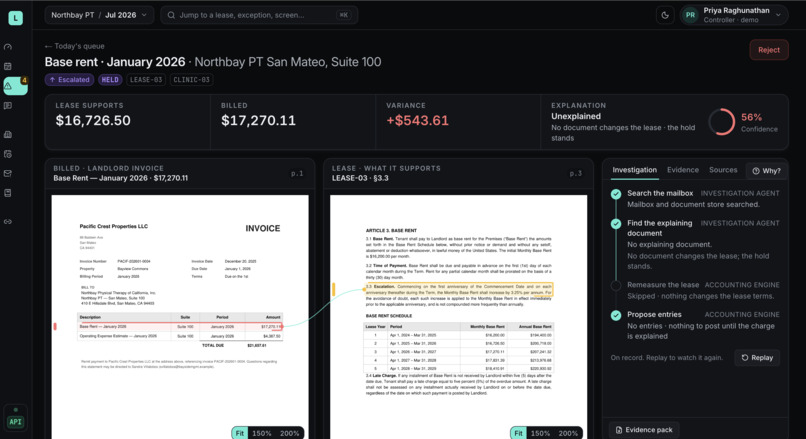This screenshot has height=439, width=806.
Task: Open the dashboard gauge icon in sidebar
Action: [x=8, y=47]
